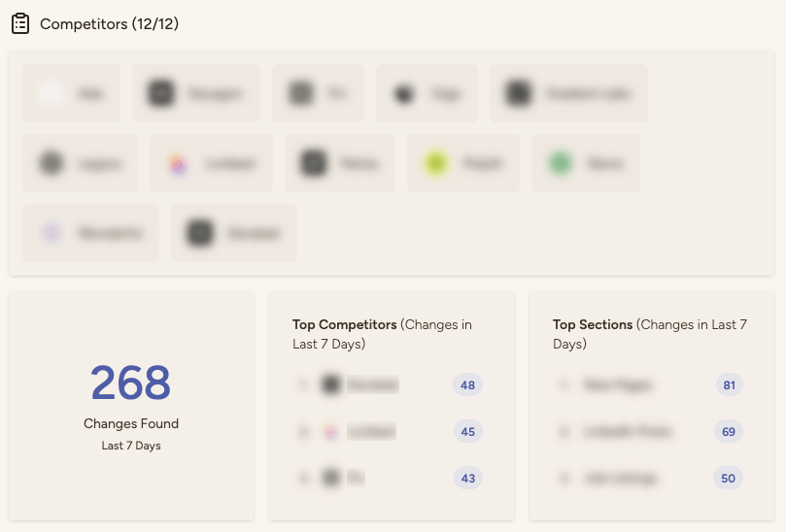Open the dark-icon chip in the third row
The image size is (786, 532).
click(x=233, y=233)
